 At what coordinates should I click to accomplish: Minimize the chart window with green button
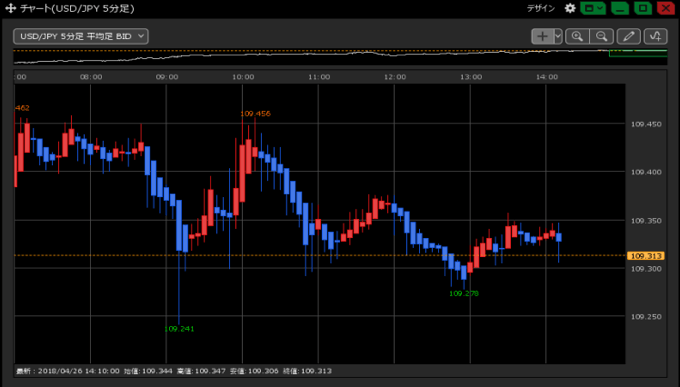620,8
